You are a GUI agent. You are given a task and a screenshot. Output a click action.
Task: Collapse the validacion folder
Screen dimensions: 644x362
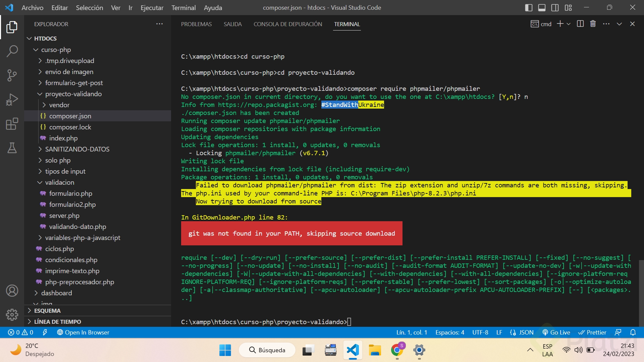pos(59,182)
